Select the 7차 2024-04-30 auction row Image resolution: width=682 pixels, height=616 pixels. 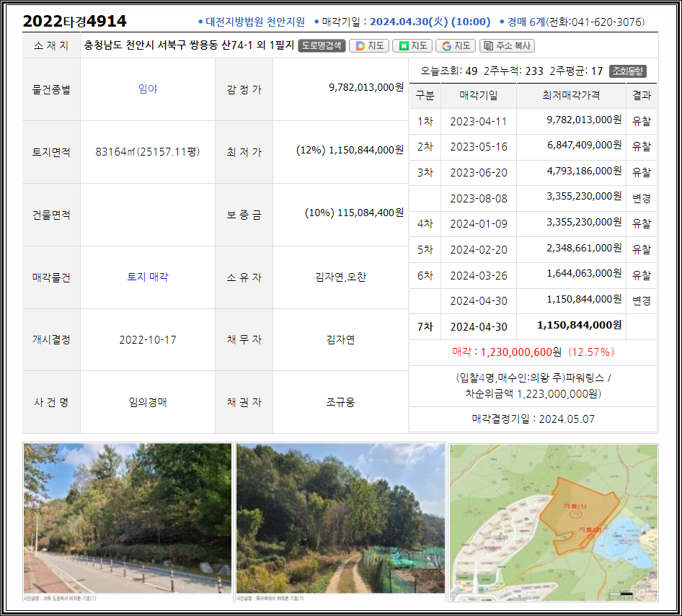coord(533,326)
